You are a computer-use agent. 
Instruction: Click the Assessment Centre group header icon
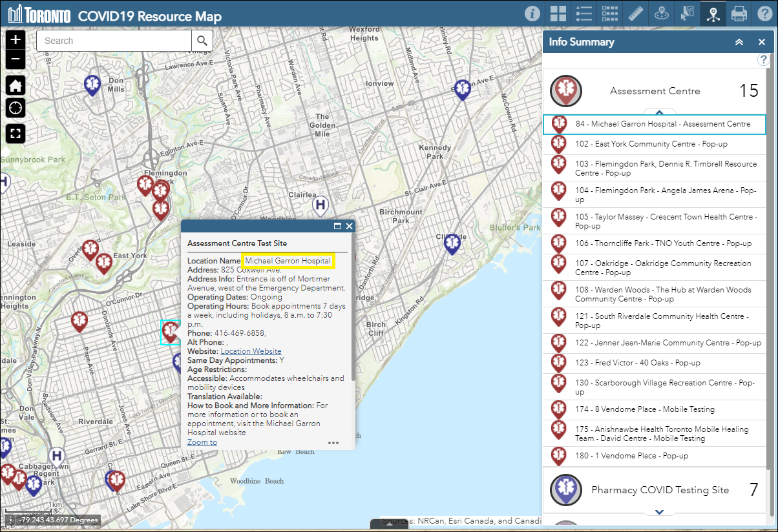(566, 91)
